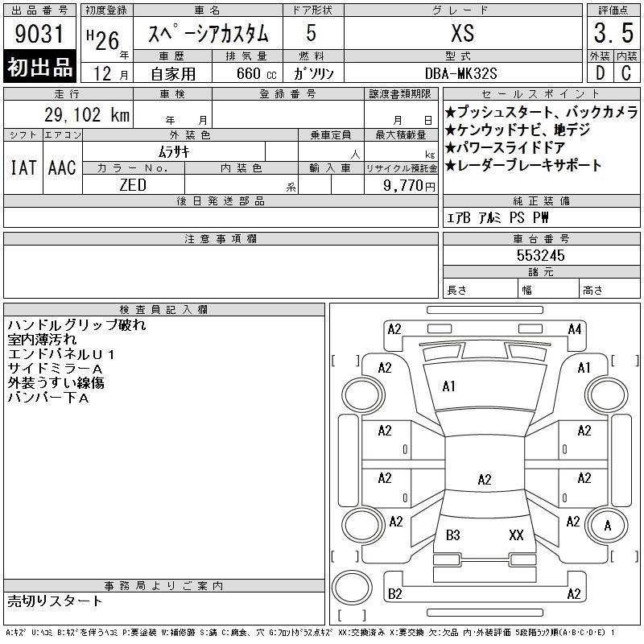Select inspector note 外装うすい線傷

click(x=56, y=383)
